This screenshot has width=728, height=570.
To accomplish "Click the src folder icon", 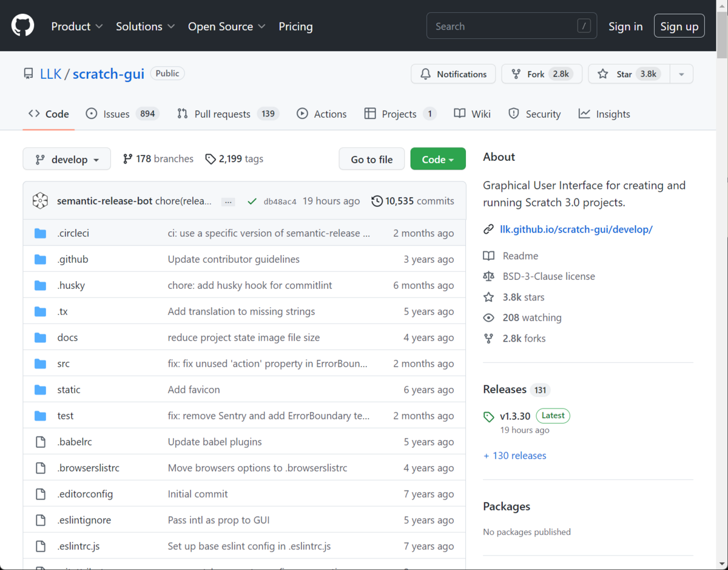I will tap(41, 364).
